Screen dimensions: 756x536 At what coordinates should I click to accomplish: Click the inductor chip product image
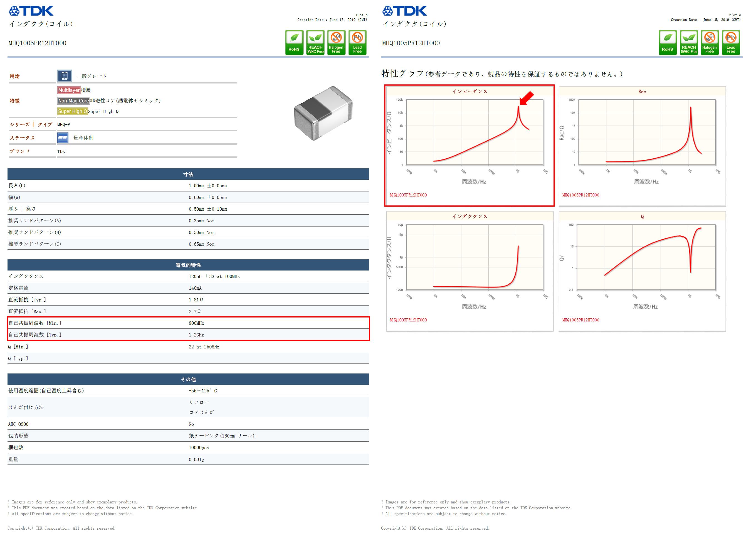point(323,113)
